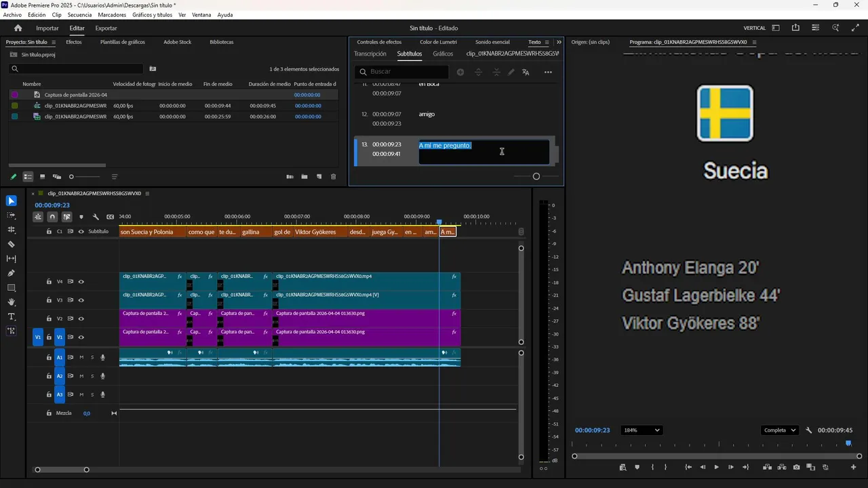Switch to the Color de Lumetri tab
Image resolution: width=868 pixels, height=488 pixels.
pos(438,42)
